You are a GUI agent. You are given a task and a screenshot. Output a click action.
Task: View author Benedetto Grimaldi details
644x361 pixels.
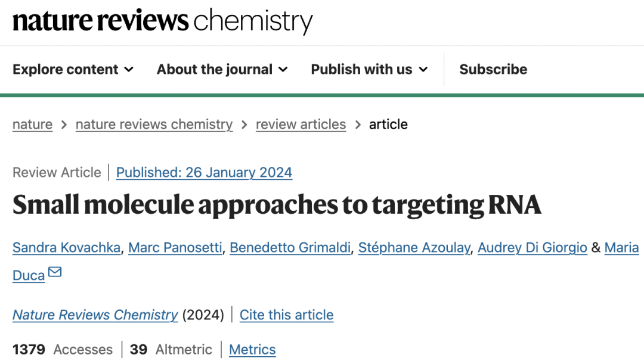[290, 248]
